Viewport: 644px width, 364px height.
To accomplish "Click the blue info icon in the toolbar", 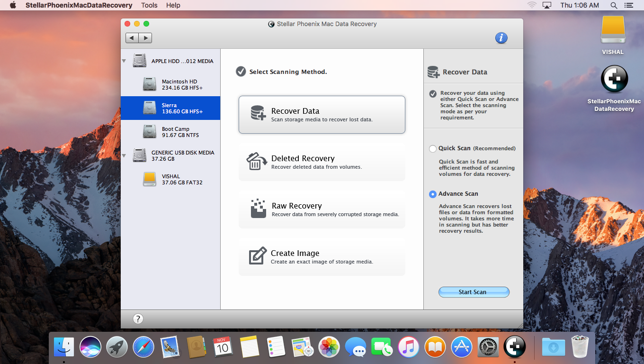I will click(501, 38).
